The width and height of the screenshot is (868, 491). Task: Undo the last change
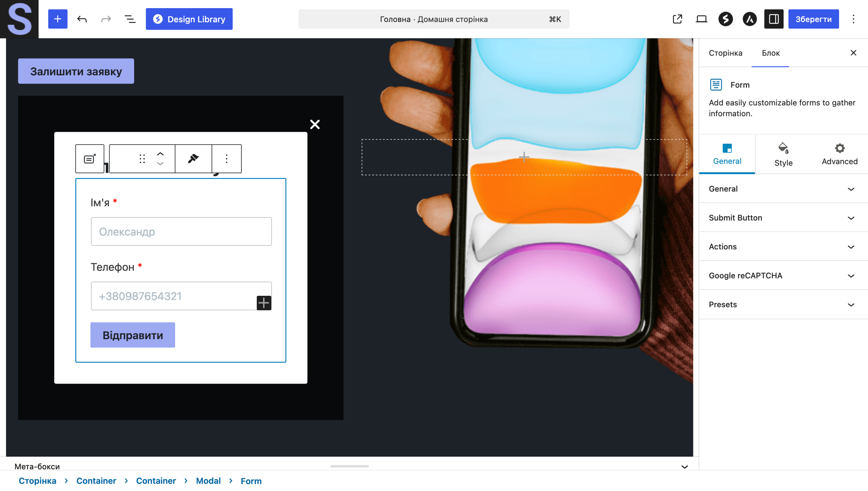tap(82, 19)
